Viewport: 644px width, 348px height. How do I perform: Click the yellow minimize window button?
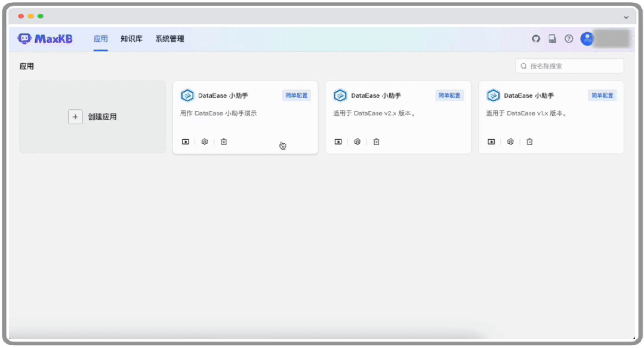coord(31,17)
